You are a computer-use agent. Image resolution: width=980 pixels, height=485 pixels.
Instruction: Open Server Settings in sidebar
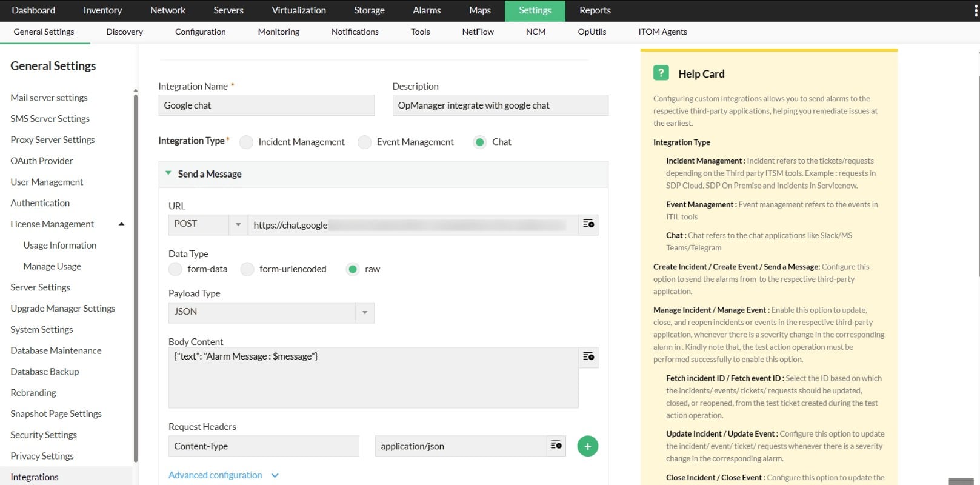[x=40, y=287]
